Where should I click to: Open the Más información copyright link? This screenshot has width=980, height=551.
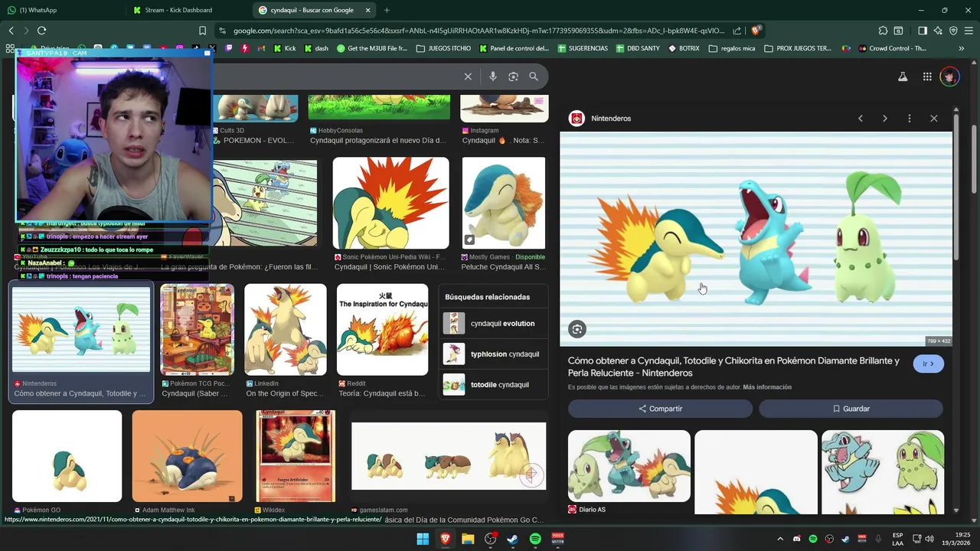coord(767,387)
